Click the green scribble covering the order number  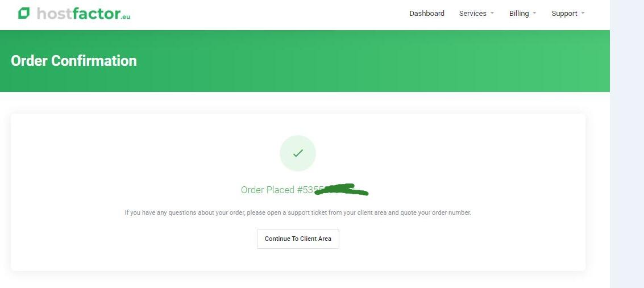point(341,190)
